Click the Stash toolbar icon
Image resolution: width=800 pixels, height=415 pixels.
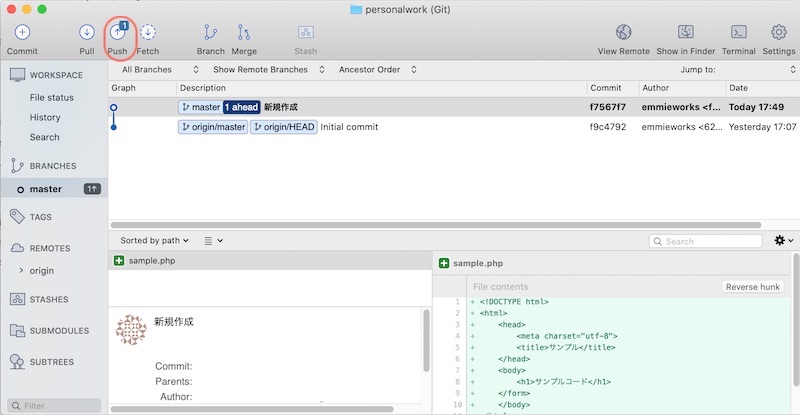306,32
